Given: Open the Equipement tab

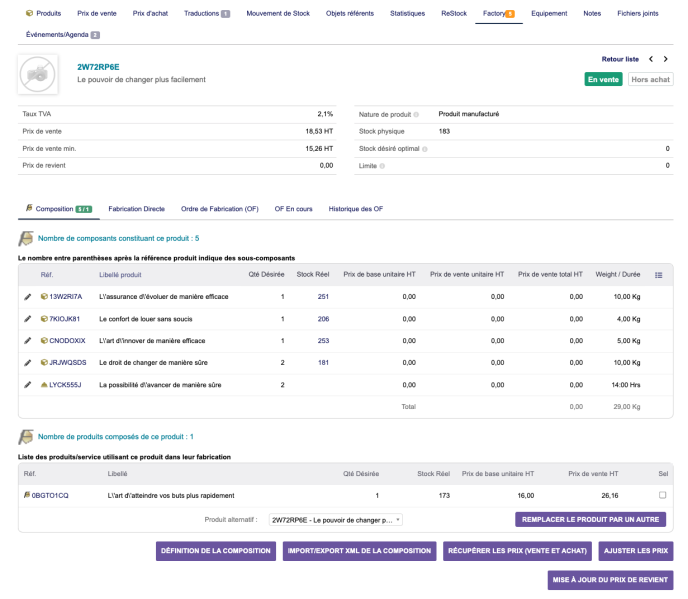Looking at the screenshot, I should pos(549,14).
